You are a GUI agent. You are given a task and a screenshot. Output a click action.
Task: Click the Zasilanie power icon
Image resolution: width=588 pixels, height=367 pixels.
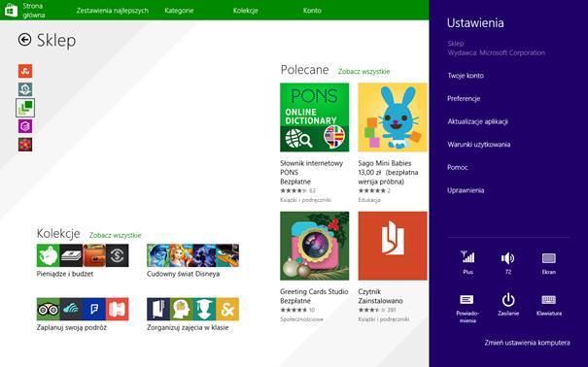508,300
